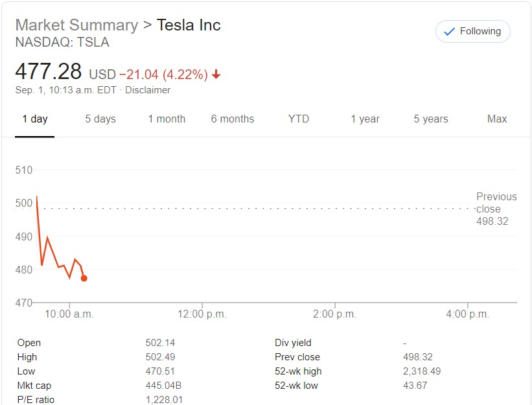
Task: Return to the 1 day chart
Action: [x=34, y=119]
